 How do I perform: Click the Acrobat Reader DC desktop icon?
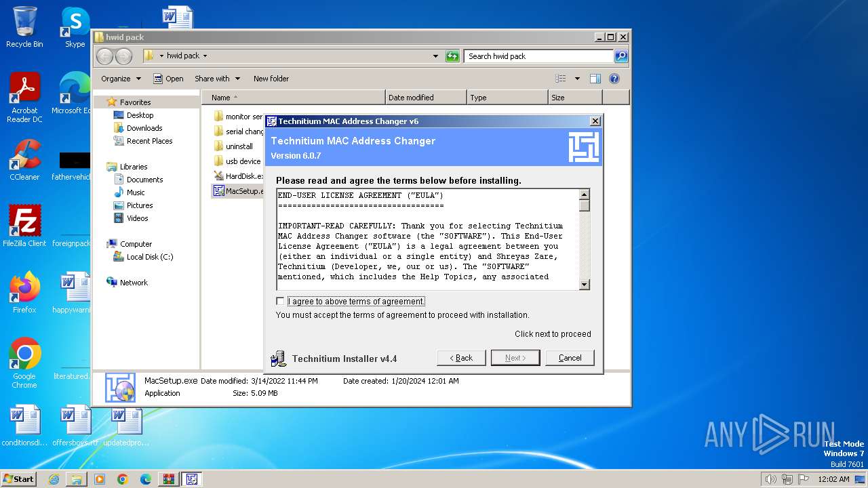pyautogui.click(x=24, y=98)
